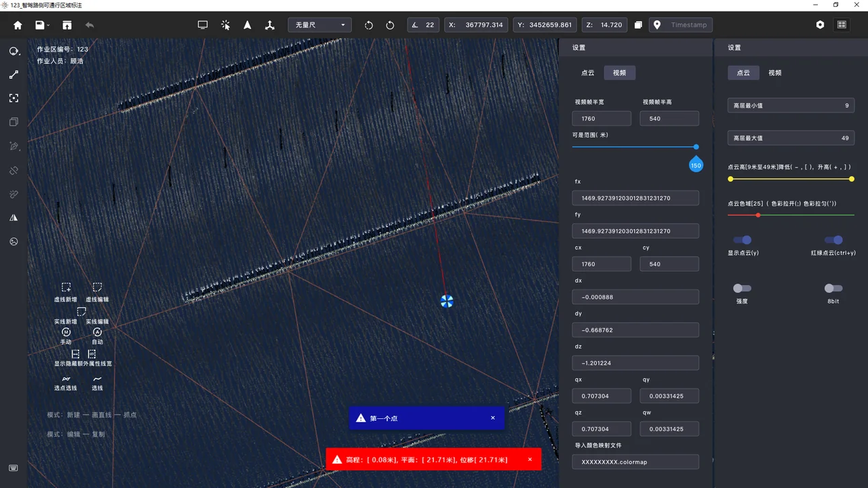868x488 pixels.
Task: Click the 虚线编辑 dashed line edit tool
Action: coord(97,292)
